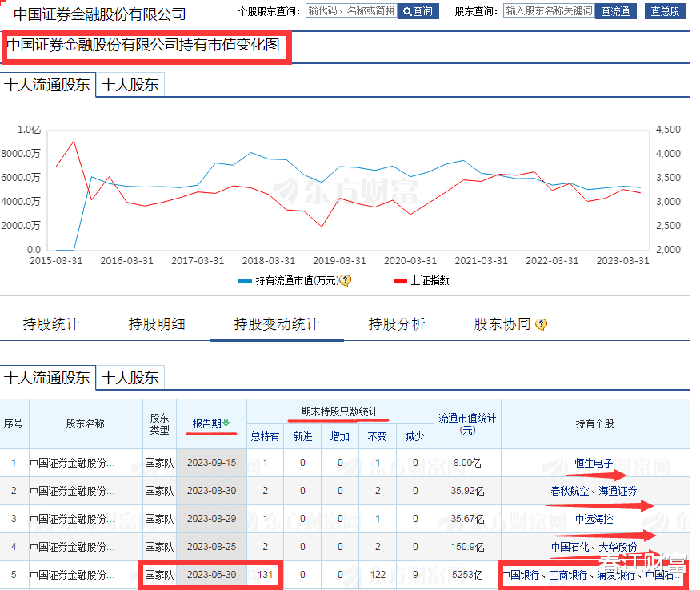Open the 中远海控 stock link
The height and width of the screenshot is (590, 700).
tap(594, 519)
